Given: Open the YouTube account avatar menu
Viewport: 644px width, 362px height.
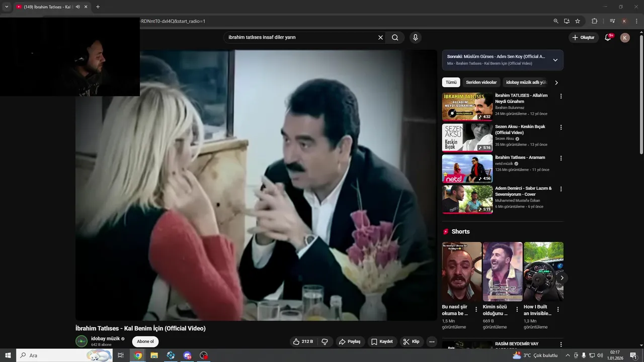Looking at the screenshot, I should [x=625, y=37].
